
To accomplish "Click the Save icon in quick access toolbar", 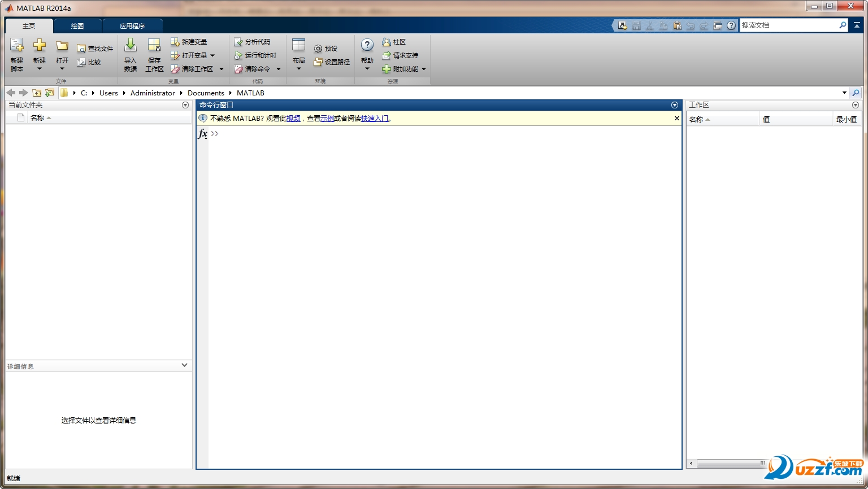I will click(636, 25).
